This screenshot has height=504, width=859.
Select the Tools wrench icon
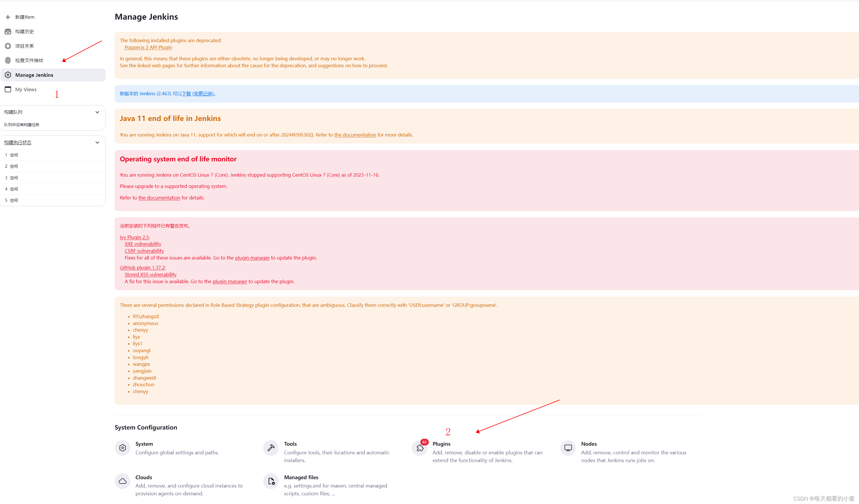[270, 448]
